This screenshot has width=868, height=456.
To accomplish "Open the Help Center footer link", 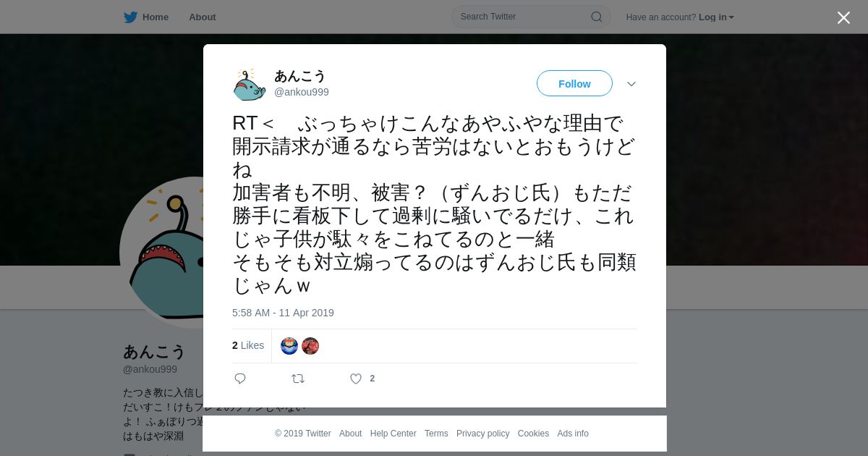I will (393, 434).
